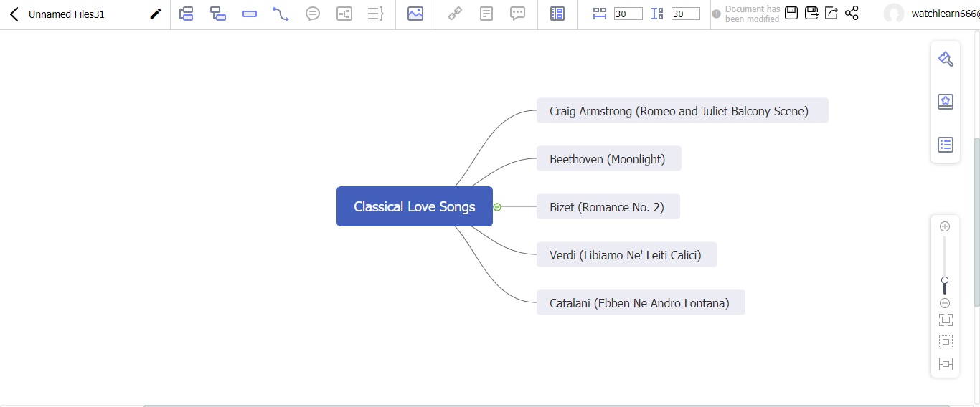This screenshot has width=980, height=407.
Task: Click the relationship line curve tool
Action: 281,14
